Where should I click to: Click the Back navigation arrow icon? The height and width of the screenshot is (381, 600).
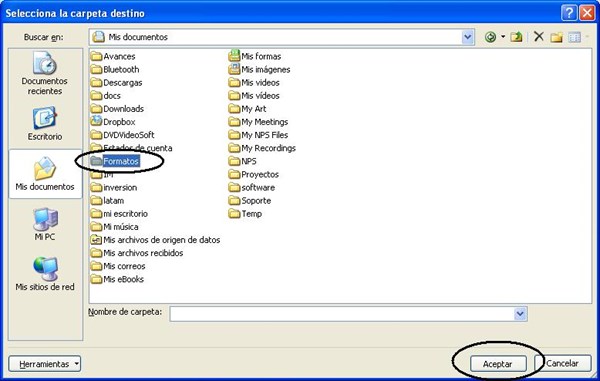pyautogui.click(x=490, y=37)
